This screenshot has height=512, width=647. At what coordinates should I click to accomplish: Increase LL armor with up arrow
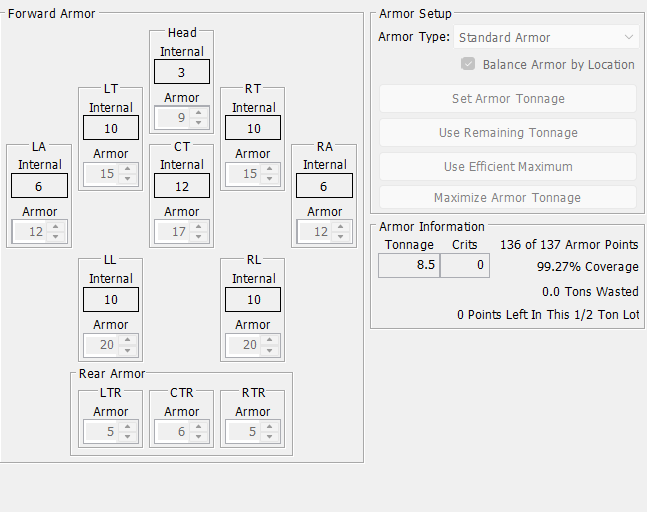click(x=128, y=340)
